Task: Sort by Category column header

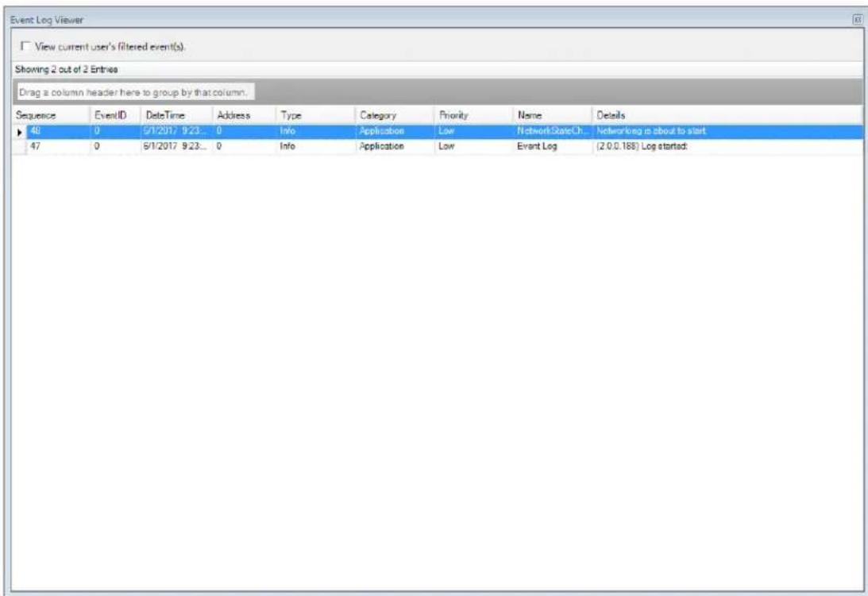Action: coord(395,115)
